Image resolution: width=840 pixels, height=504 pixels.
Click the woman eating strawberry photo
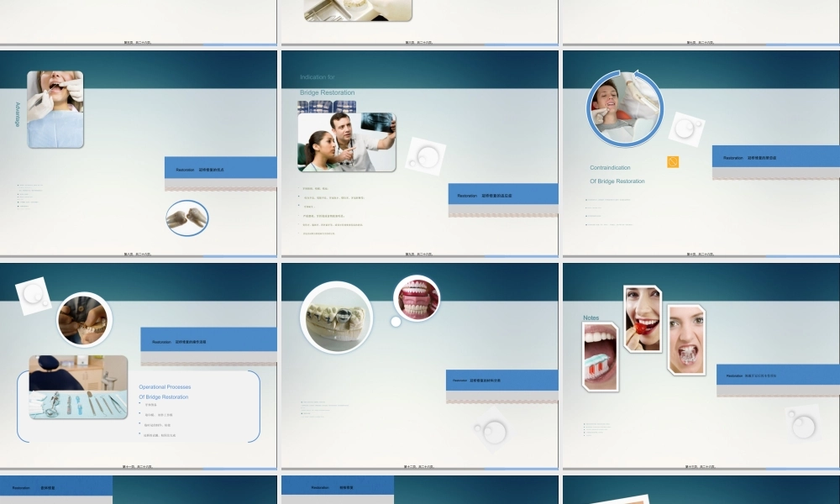pyautogui.click(x=643, y=318)
